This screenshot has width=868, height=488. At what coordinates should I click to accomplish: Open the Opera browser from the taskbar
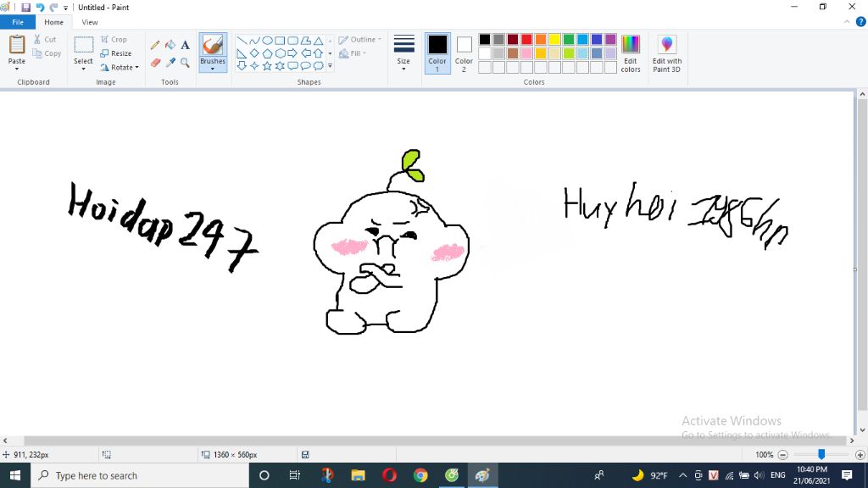point(389,475)
